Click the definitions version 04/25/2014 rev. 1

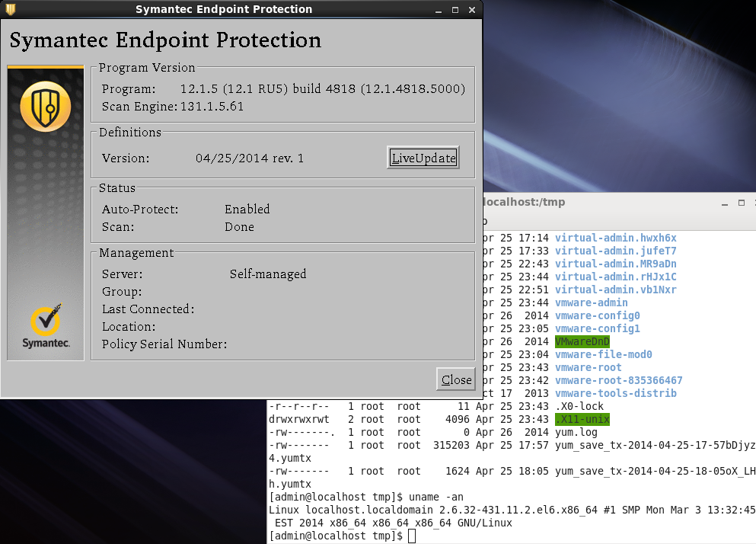[x=249, y=158]
